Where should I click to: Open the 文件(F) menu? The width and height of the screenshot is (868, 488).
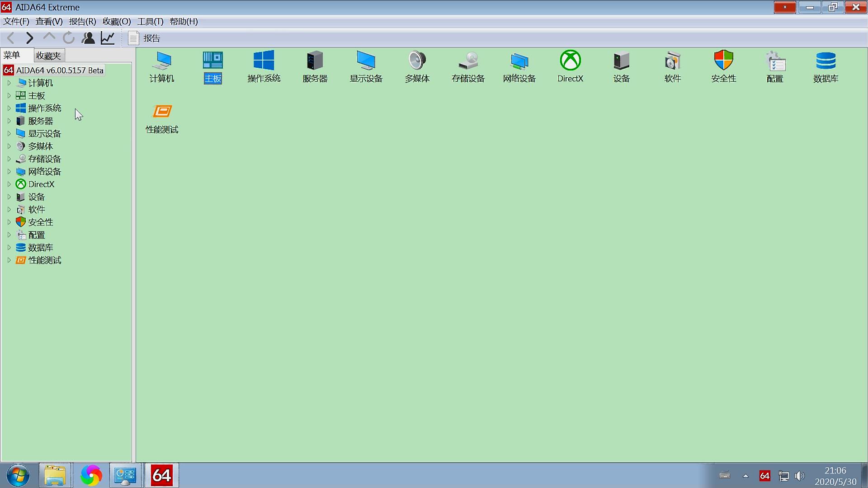click(x=16, y=21)
